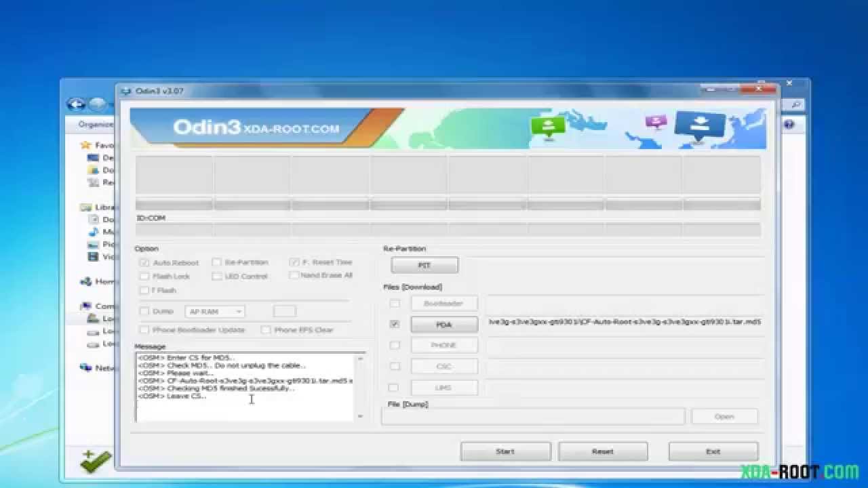868x488 pixels.
Task: Select the Libraries icon in Explorer sidebar
Action: [85, 207]
